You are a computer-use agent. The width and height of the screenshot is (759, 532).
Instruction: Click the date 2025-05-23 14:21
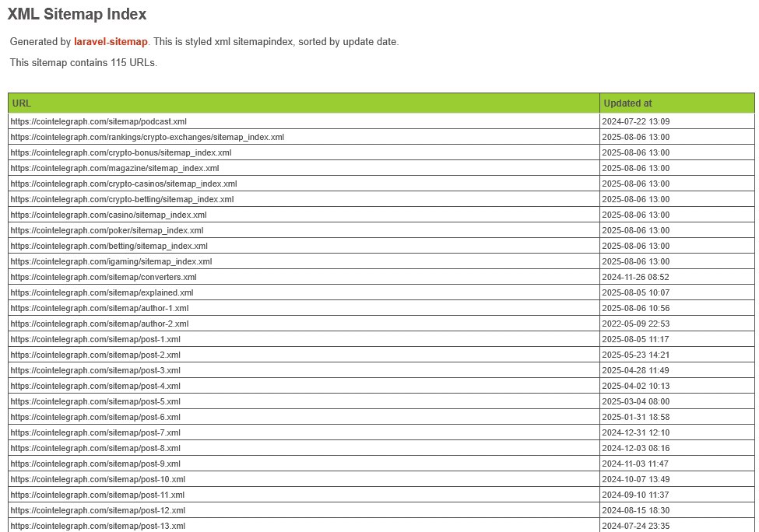(x=635, y=355)
